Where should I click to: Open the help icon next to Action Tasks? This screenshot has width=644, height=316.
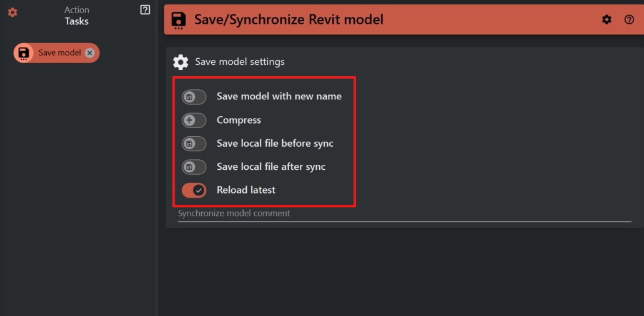coord(145,10)
